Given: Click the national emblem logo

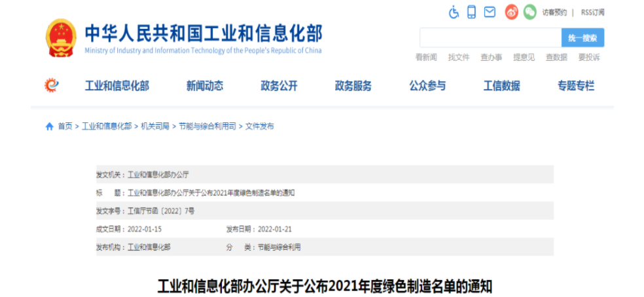Looking at the screenshot, I should (x=61, y=38).
